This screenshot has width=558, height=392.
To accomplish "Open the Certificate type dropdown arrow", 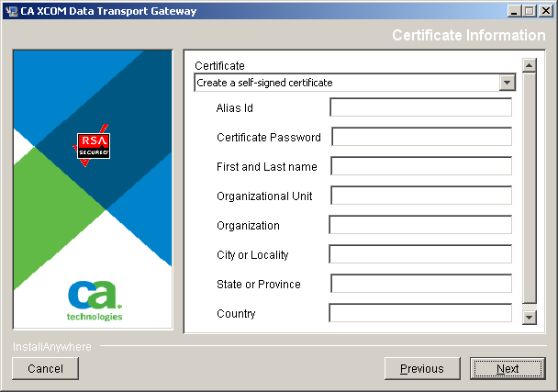I will click(508, 83).
